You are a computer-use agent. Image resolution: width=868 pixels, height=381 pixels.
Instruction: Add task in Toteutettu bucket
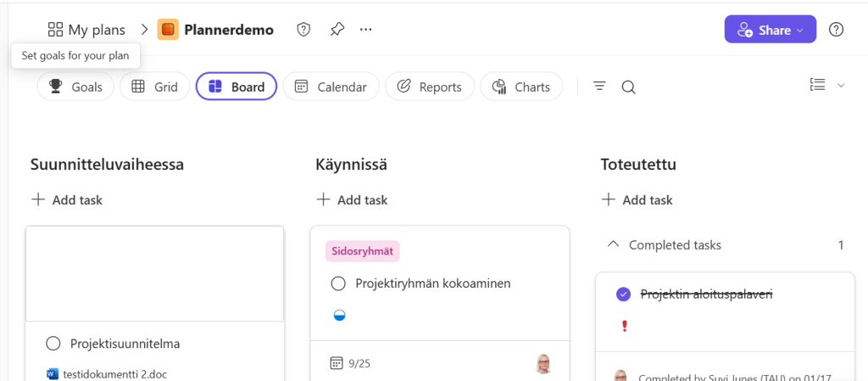(637, 200)
